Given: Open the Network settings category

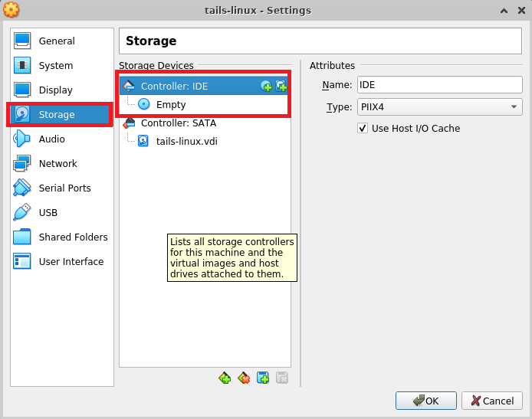Looking at the screenshot, I should tap(62, 163).
